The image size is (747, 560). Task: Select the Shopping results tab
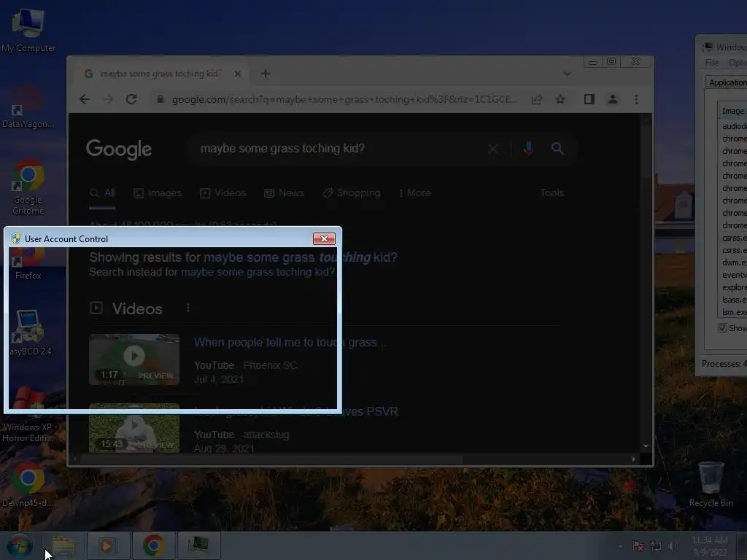click(352, 192)
